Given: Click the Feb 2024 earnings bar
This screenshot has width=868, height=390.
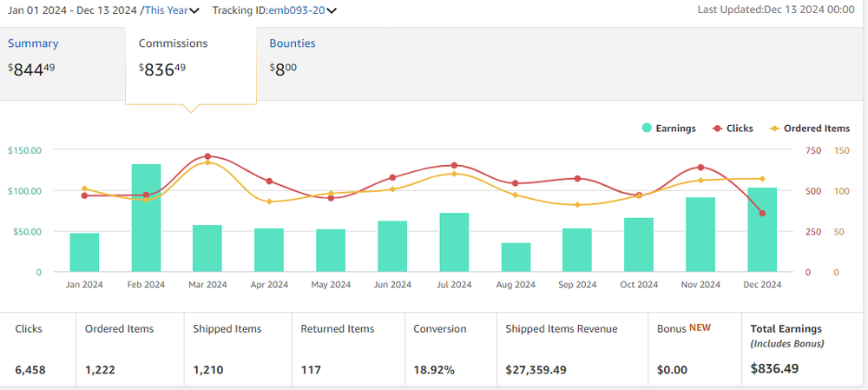Looking at the screenshot, I should pyautogui.click(x=146, y=218).
